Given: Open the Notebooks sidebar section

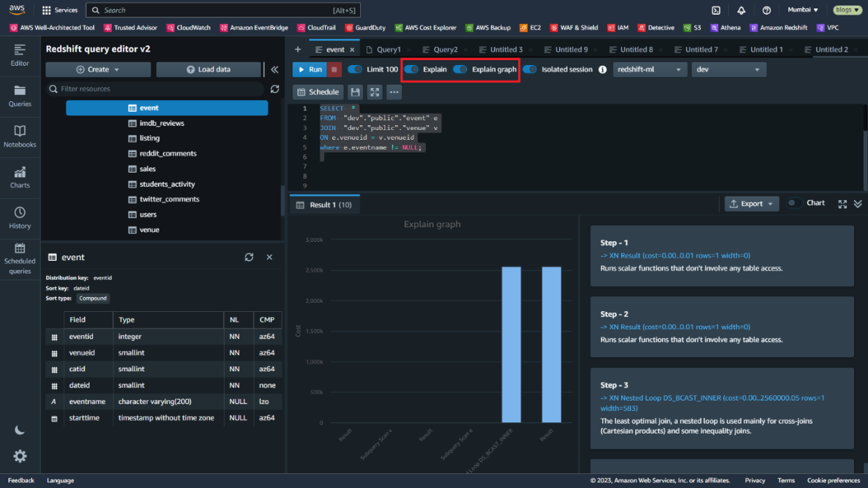Looking at the screenshot, I should pos(20,137).
